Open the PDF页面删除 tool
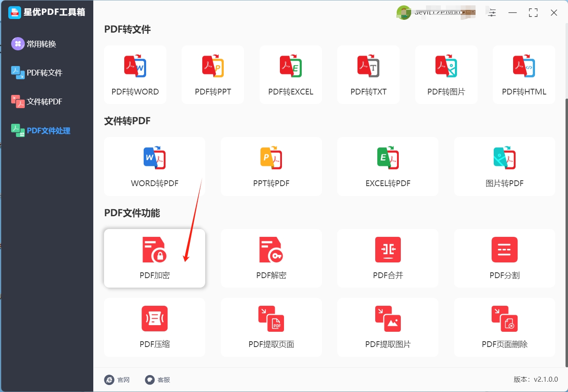 click(504, 327)
